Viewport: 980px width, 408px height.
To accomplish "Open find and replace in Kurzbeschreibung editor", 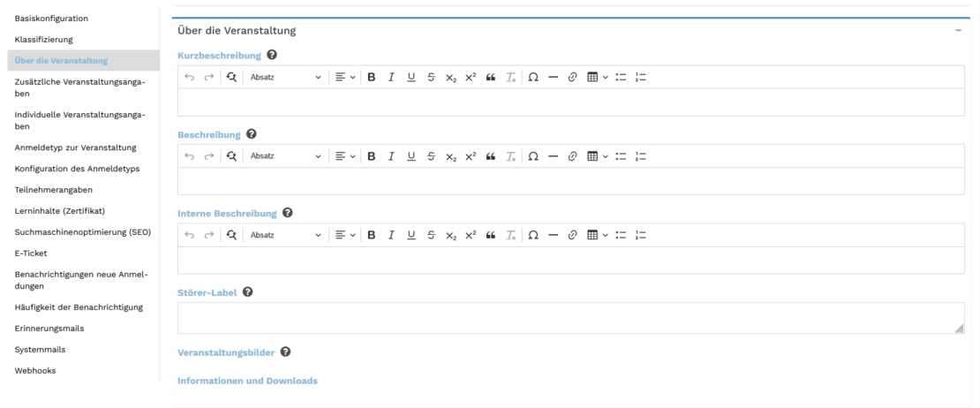I will tap(232, 78).
